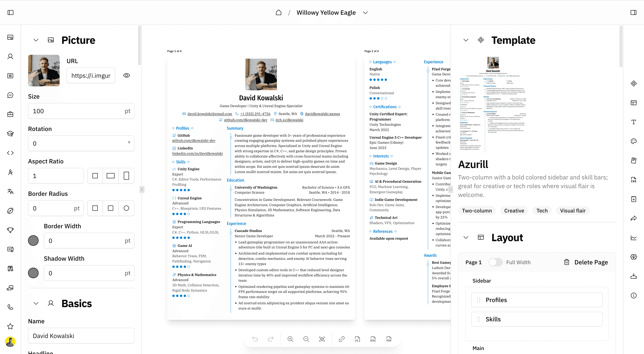The width and height of the screenshot is (644, 354).
Task: Download resume as JSON
Action: pyautogui.click(x=357, y=339)
